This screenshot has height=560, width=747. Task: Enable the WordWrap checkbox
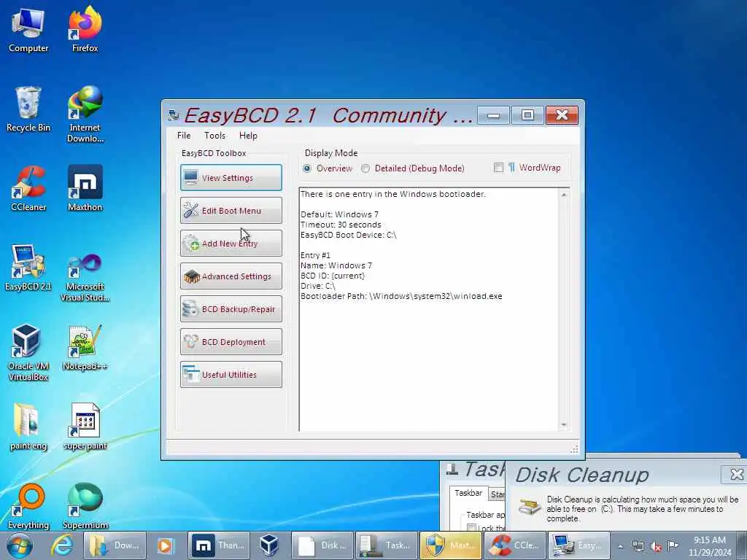(x=498, y=168)
